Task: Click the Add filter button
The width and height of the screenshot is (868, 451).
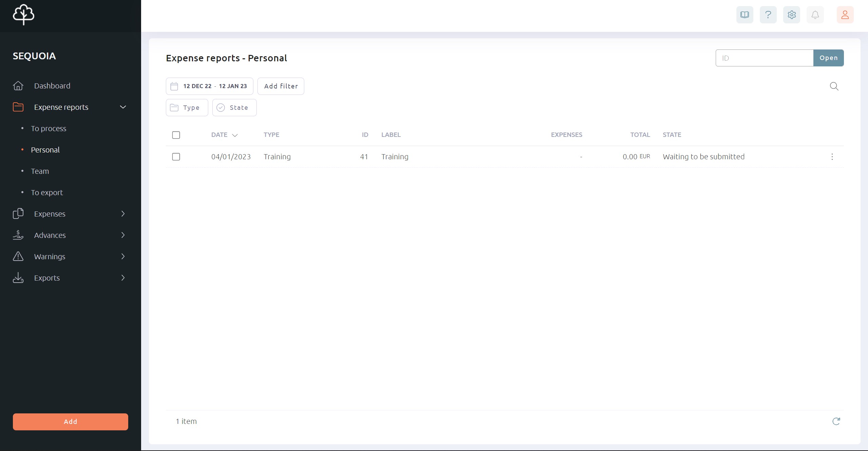Action: 281,86
